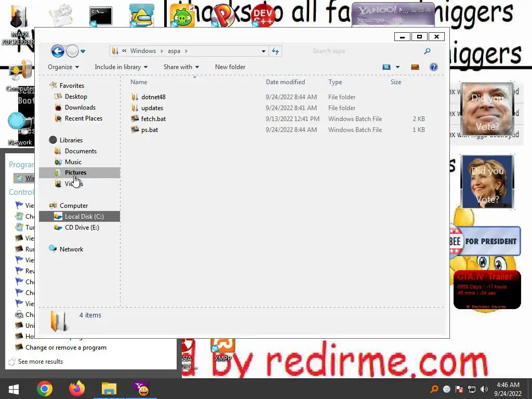The width and height of the screenshot is (532, 399).
Task: Click See more results in Start search
Action: (x=41, y=362)
